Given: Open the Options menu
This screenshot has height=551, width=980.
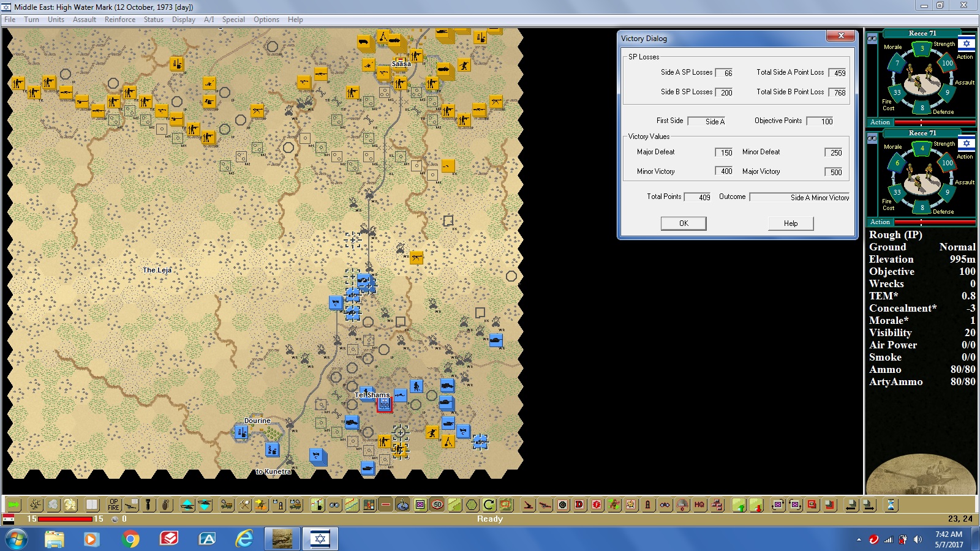Looking at the screenshot, I should pos(266,20).
